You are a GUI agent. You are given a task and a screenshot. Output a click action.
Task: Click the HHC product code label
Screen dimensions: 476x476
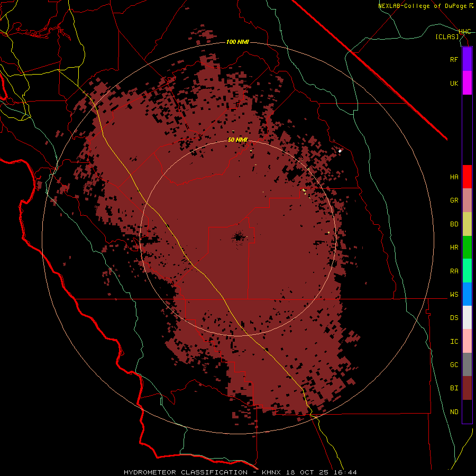[x=464, y=32]
